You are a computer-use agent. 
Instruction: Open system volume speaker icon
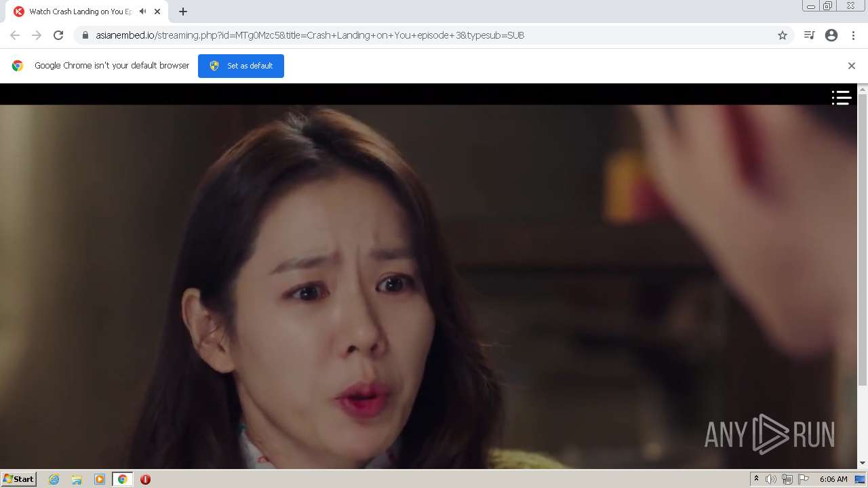[771, 479]
